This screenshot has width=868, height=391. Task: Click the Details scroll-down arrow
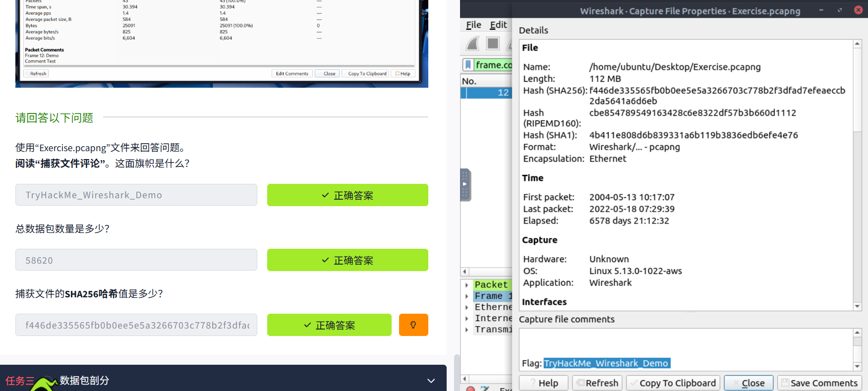(857, 306)
